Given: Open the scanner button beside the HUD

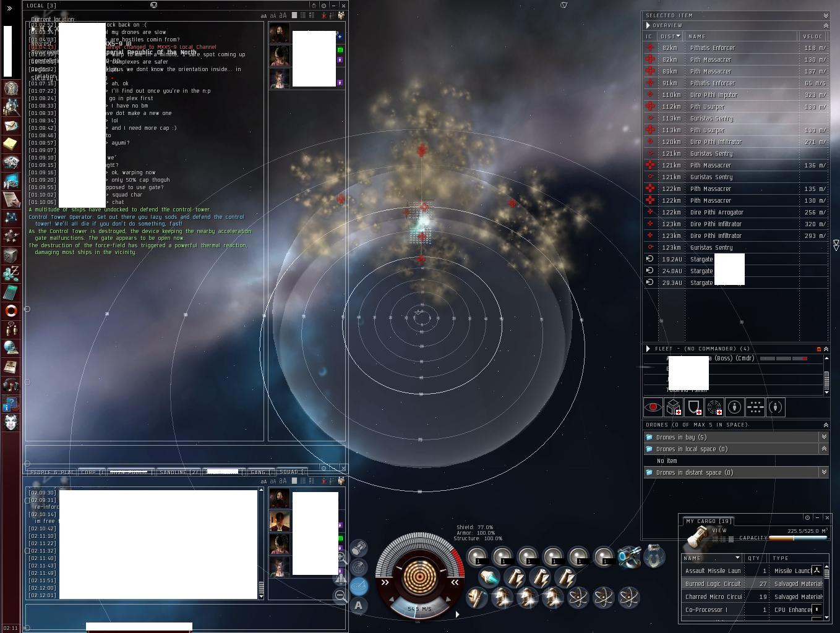Looking at the screenshot, I should pyautogui.click(x=359, y=567).
